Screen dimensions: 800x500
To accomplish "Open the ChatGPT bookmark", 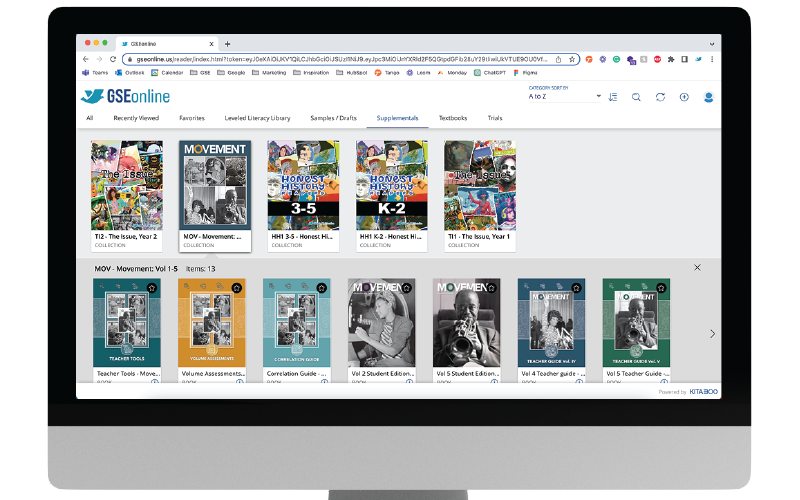I will pos(490,73).
